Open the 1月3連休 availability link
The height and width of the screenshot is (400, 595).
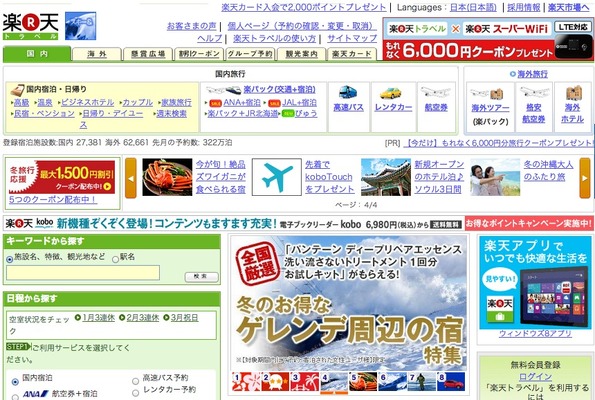pos(98,318)
